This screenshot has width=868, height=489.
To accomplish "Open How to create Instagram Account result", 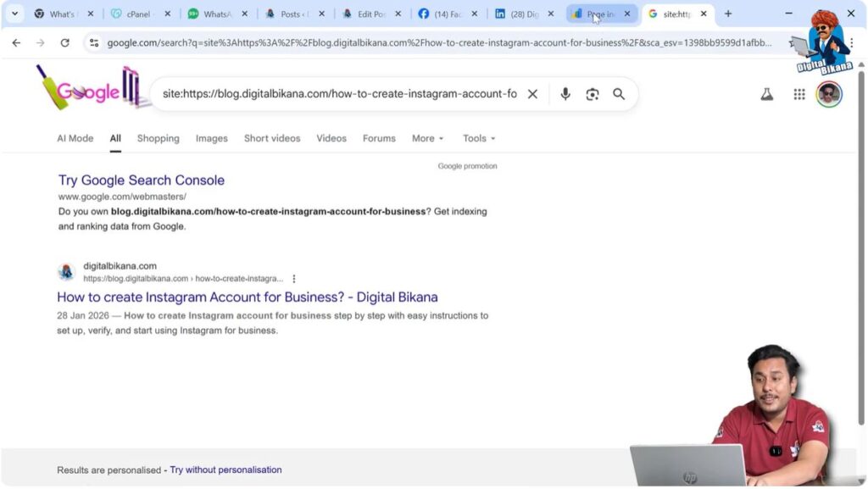I will click(248, 297).
